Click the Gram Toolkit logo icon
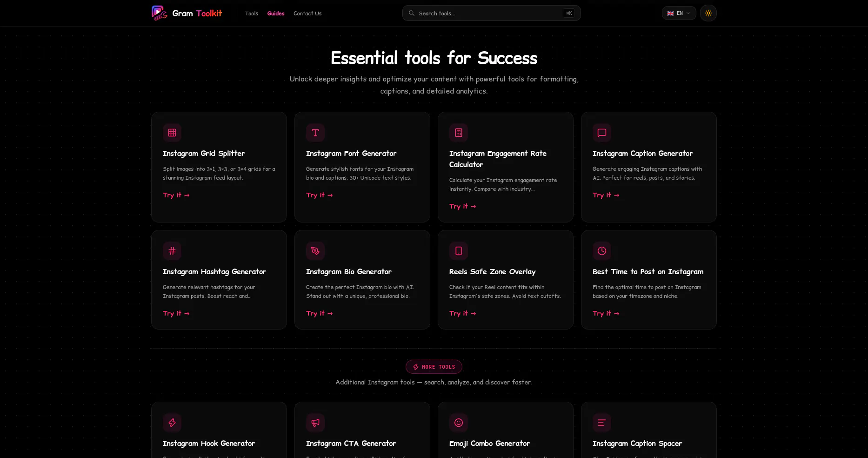This screenshot has width=868, height=458. click(x=159, y=13)
